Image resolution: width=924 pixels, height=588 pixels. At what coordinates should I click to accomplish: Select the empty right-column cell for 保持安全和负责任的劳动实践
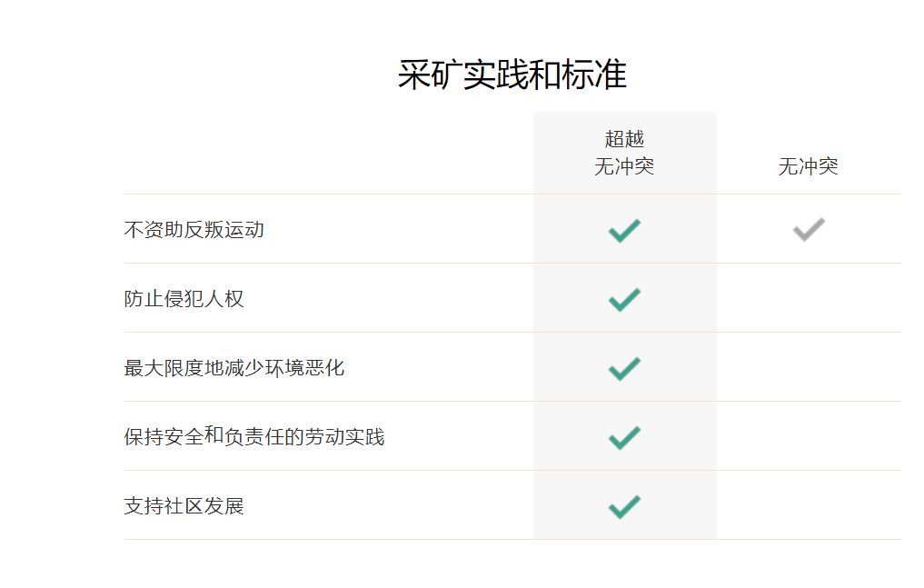coord(809,437)
